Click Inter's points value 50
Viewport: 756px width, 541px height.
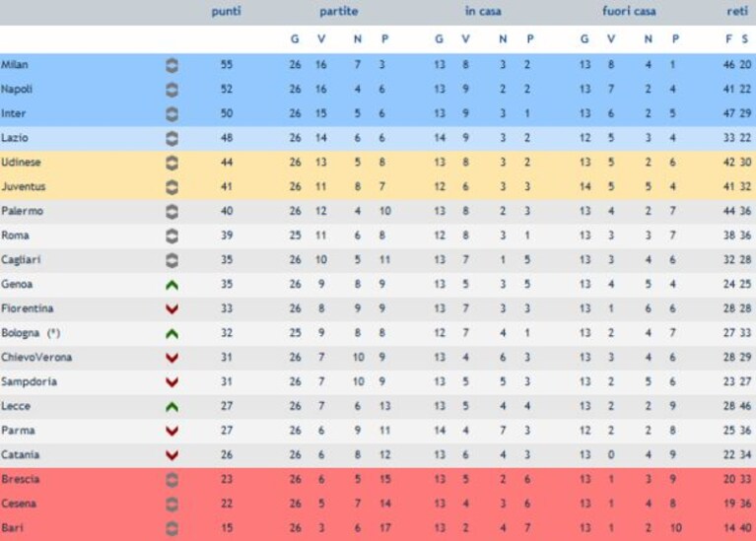click(227, 113)
